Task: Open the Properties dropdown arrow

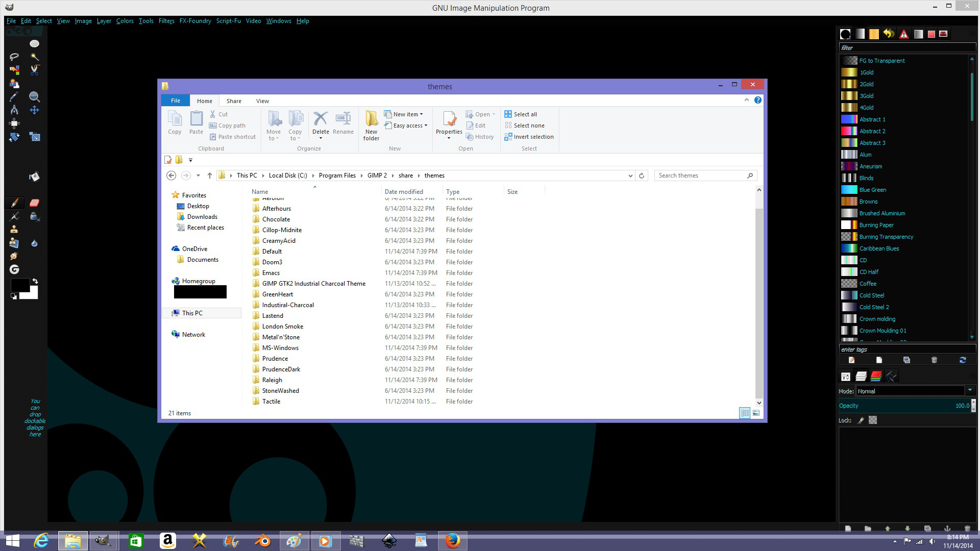Action: (x=449, y=138)
